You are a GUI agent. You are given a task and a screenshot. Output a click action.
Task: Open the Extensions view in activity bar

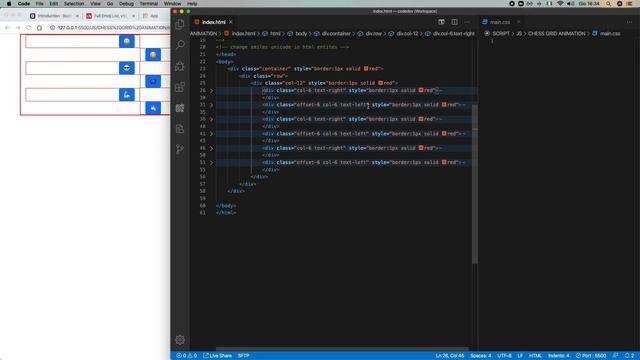[180, 87]
